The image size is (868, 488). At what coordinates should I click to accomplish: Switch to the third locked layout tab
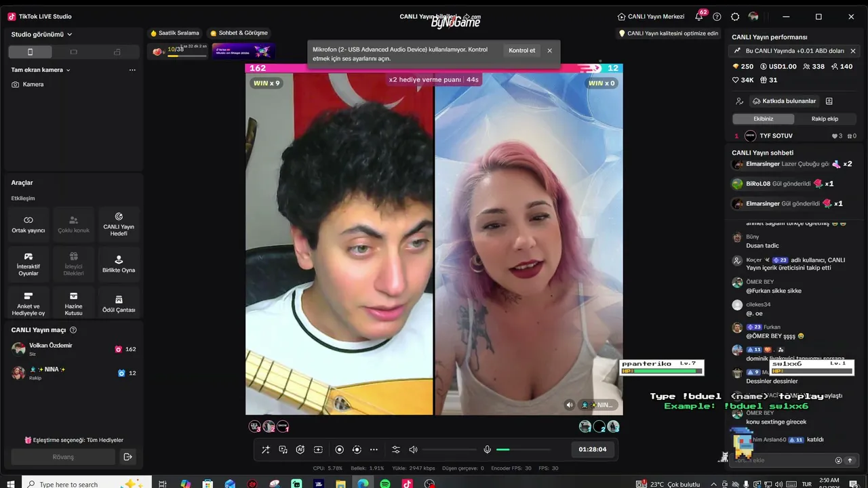pos(117,52)
